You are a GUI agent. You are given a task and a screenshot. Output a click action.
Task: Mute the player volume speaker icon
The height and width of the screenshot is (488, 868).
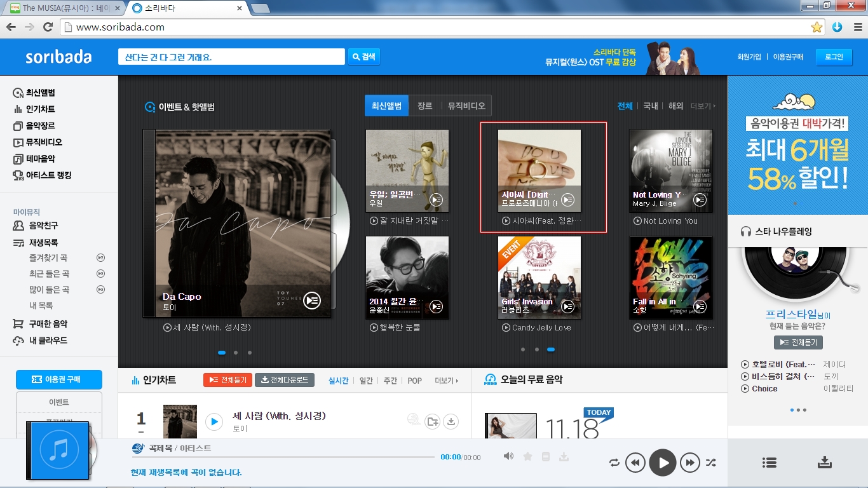click(x=508, y=456)
